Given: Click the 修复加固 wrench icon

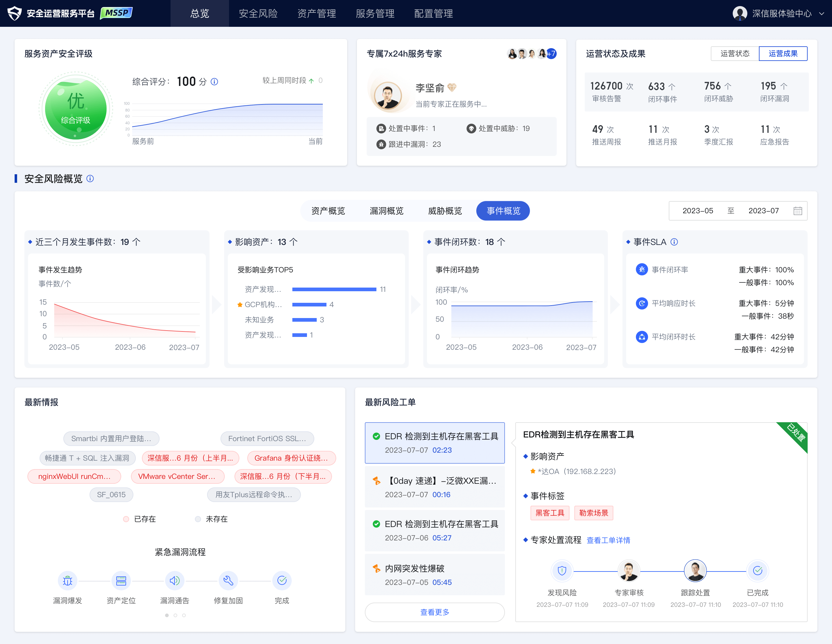Looking at the screenshot, I should (x=228, y=580).
